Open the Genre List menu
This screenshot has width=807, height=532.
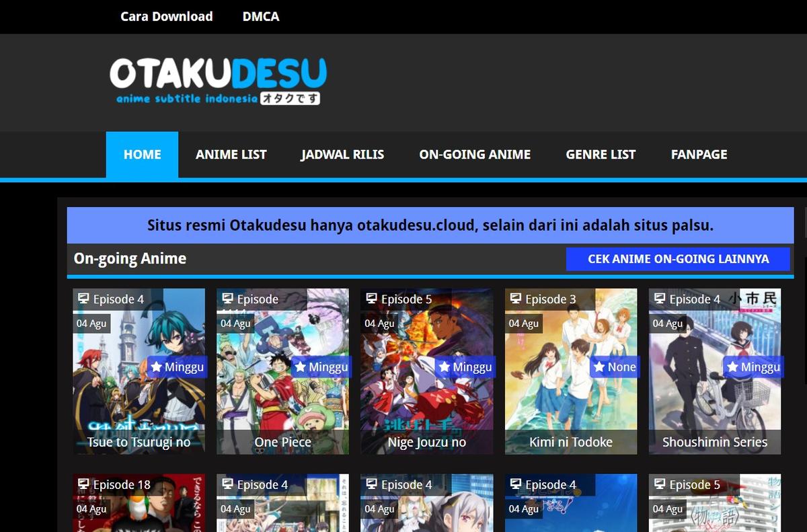(601, 155)
